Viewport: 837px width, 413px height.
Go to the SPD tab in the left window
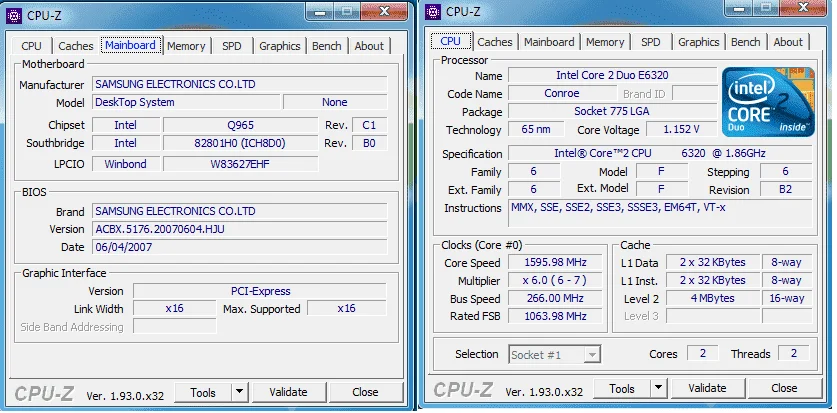(232, 46)
